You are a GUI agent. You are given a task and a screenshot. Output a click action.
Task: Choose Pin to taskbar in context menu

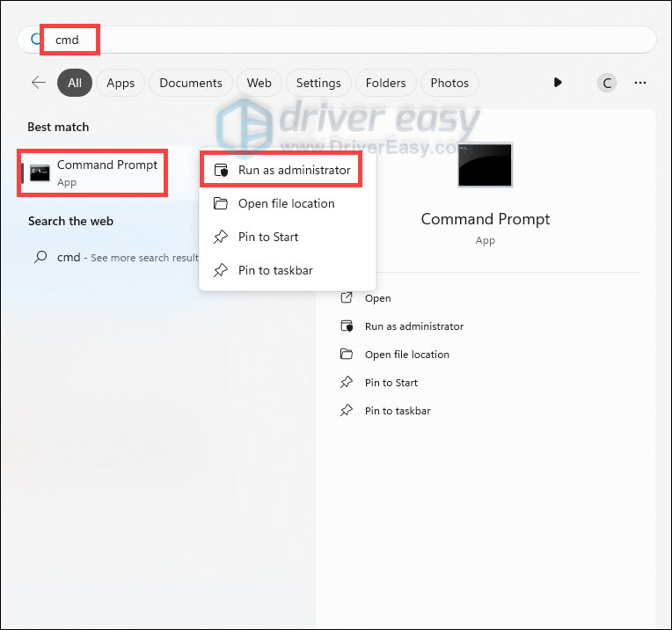pyautogui.click(x=274, y=270)
